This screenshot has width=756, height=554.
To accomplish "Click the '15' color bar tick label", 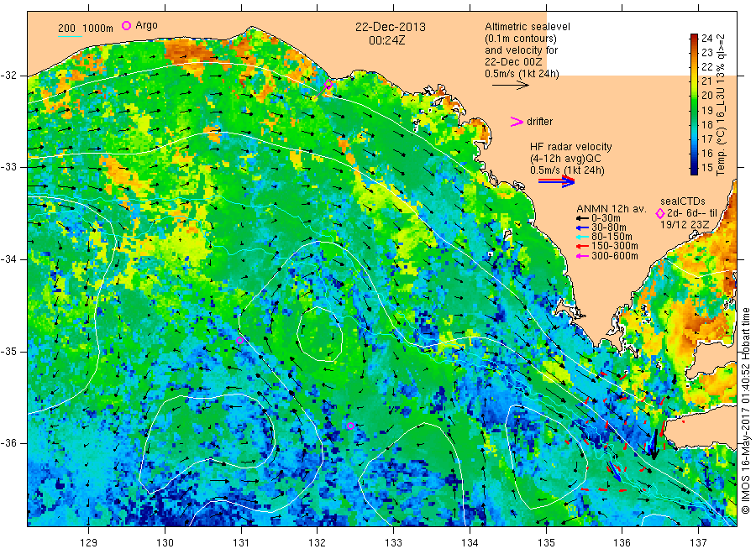I will point(706,167).
